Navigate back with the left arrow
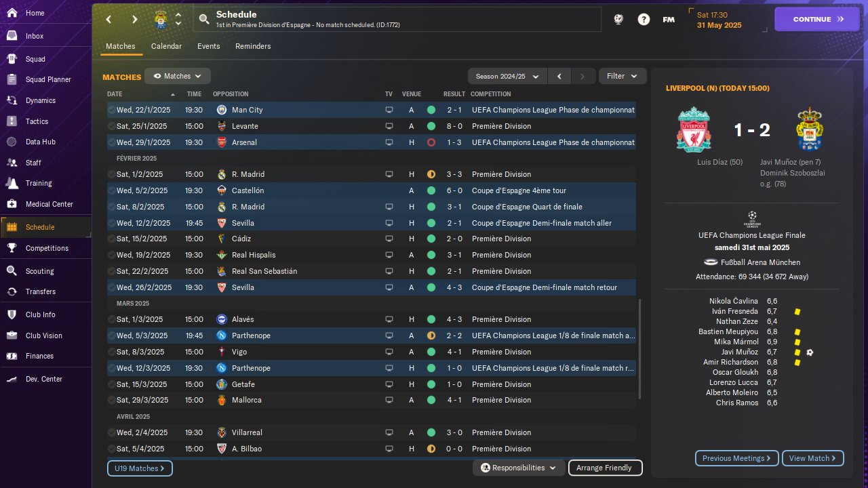 pyautogui.click(x=108, y=20)
